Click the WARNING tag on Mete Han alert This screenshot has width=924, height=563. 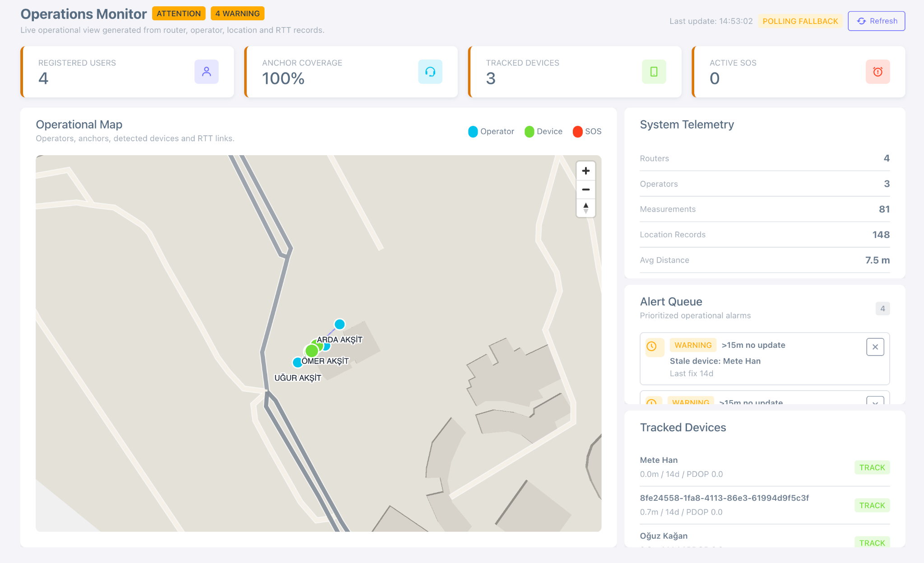click(693, 345)
